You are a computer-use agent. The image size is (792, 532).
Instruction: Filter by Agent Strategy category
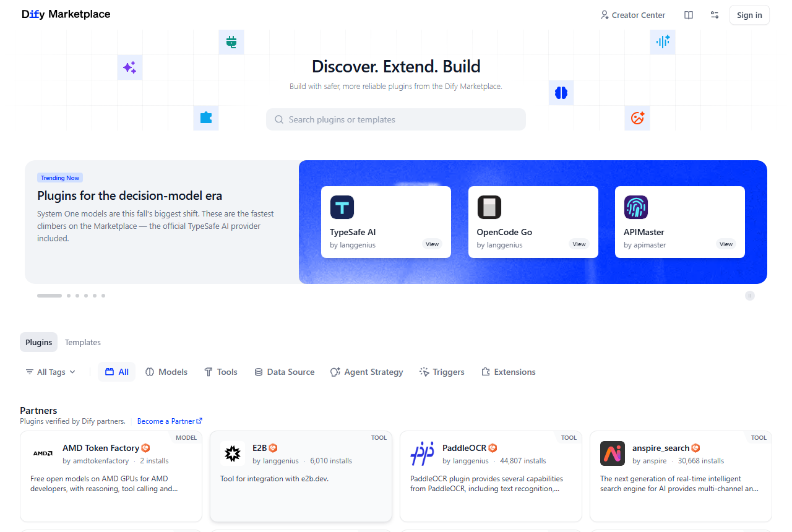(x=367, y=372)
